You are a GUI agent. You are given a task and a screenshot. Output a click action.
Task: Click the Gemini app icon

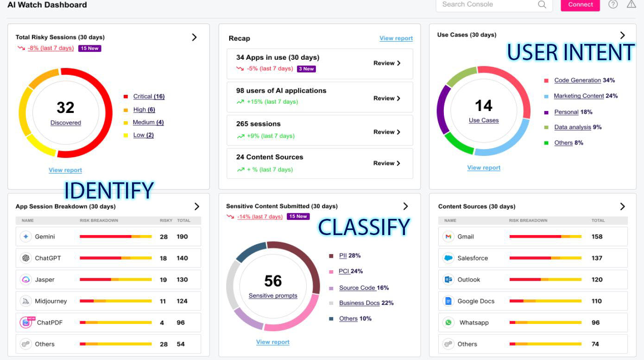(26, 236)
